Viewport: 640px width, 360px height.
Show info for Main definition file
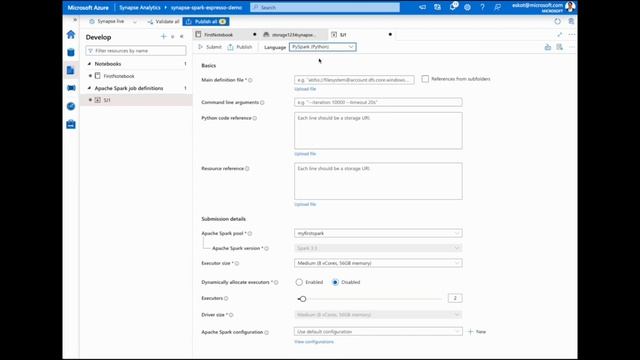(250, 80)
